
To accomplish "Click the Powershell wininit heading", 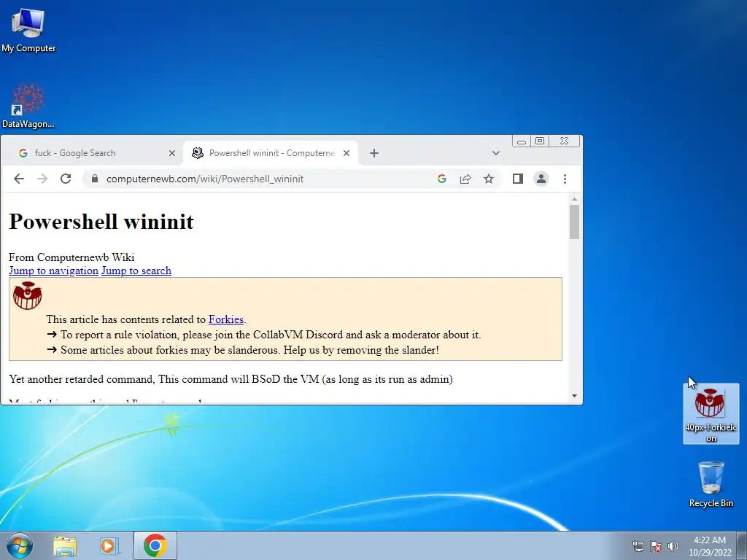I will pos(101,222).
